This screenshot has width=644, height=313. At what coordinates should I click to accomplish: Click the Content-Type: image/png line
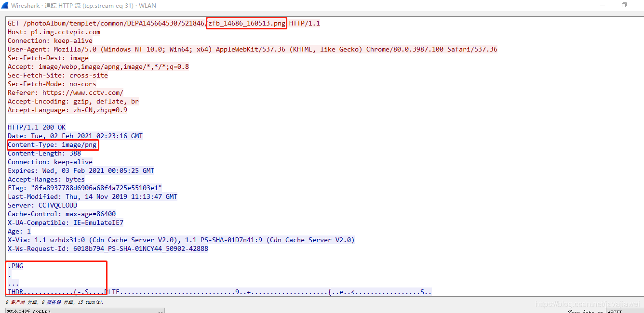pyautogui.click(x=52, y=144)
